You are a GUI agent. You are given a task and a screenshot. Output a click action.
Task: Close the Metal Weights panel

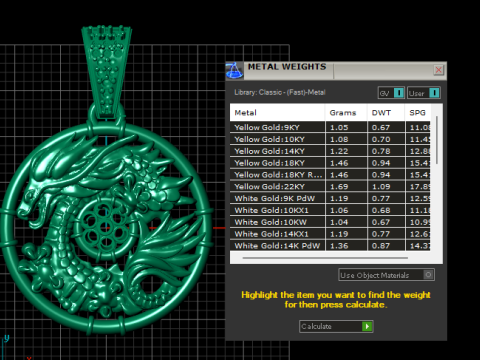[439, 70]
